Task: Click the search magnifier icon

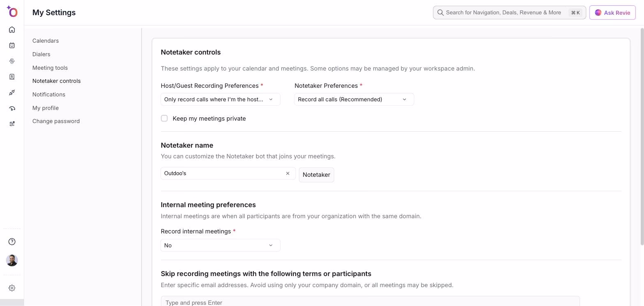Action: [440, 13]
